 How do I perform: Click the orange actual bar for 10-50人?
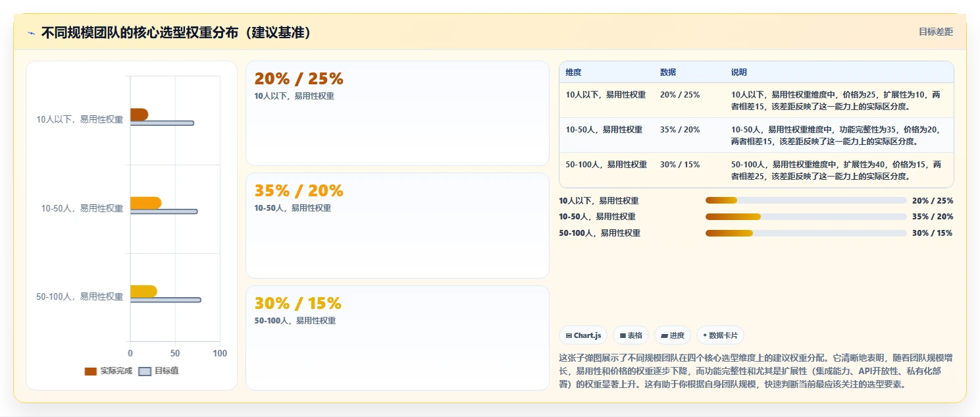pos(145,203)
